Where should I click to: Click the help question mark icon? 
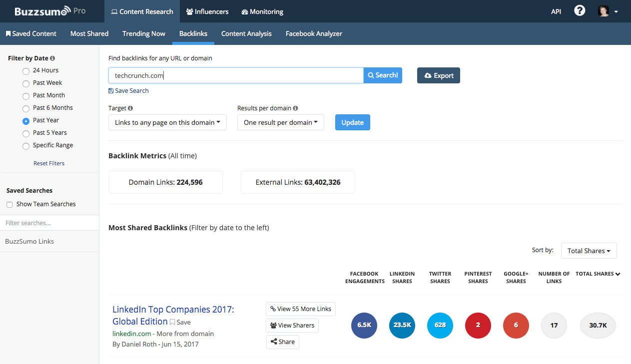pos(579,11)
